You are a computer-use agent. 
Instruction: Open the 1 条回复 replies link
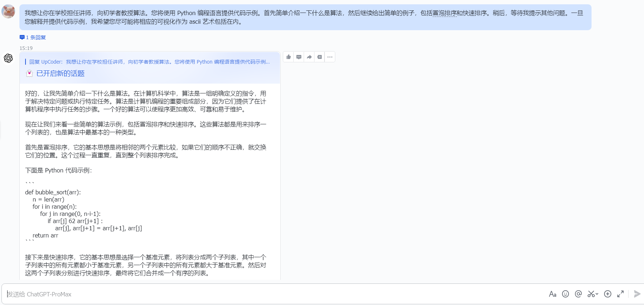pos(33,37)
